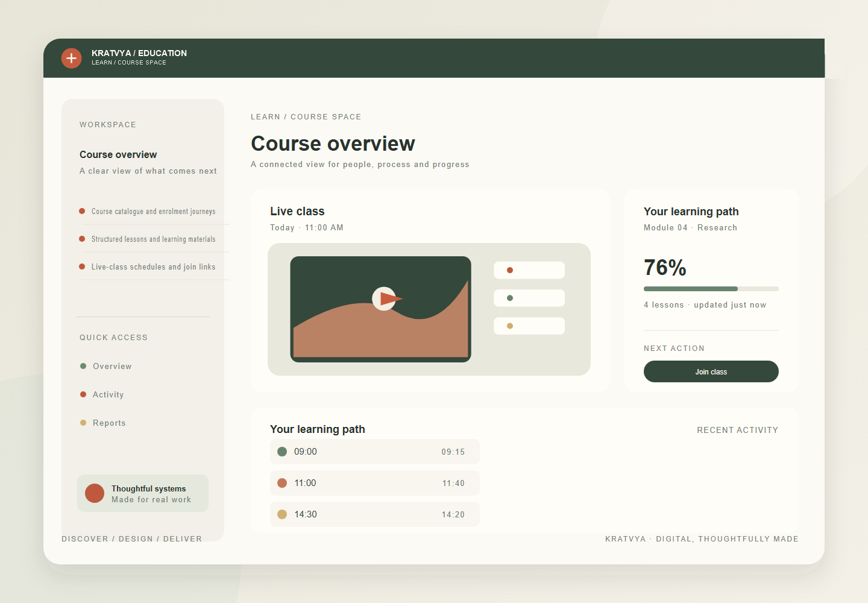Click the LEARN / COURSE SPACE breadcrumb above title
The image size is (868, 603).
pyautogui.click(x=306, y=117)
